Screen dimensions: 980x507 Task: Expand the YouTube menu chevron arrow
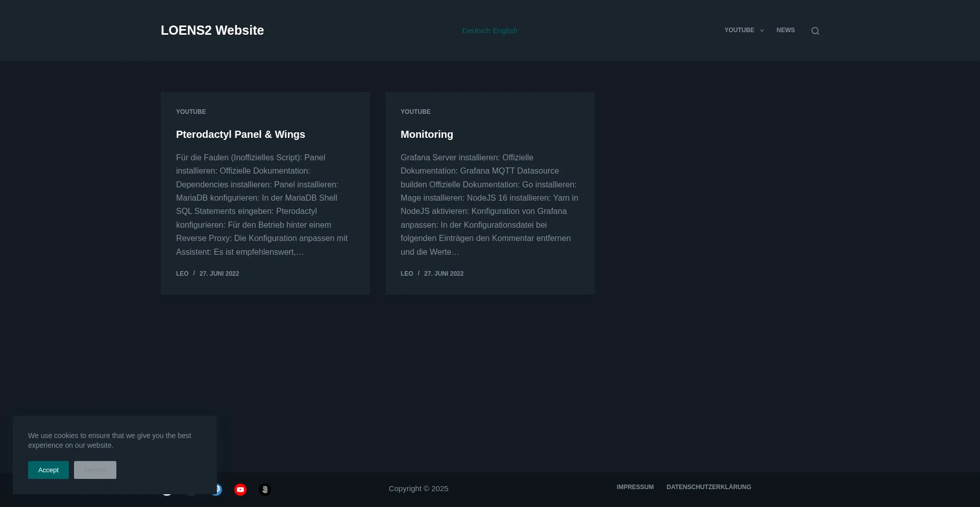click(762, 31)
